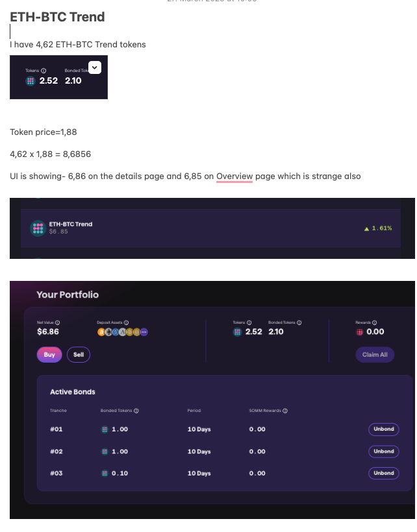Click the Sell button
The width and height of the screenshot is (417, 532).
[x=79, y=354]
